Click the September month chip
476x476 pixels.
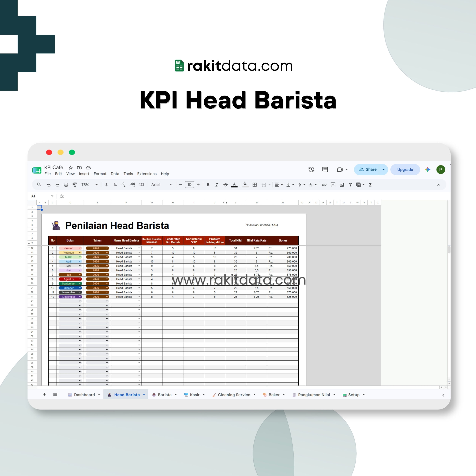pos(70,284)
